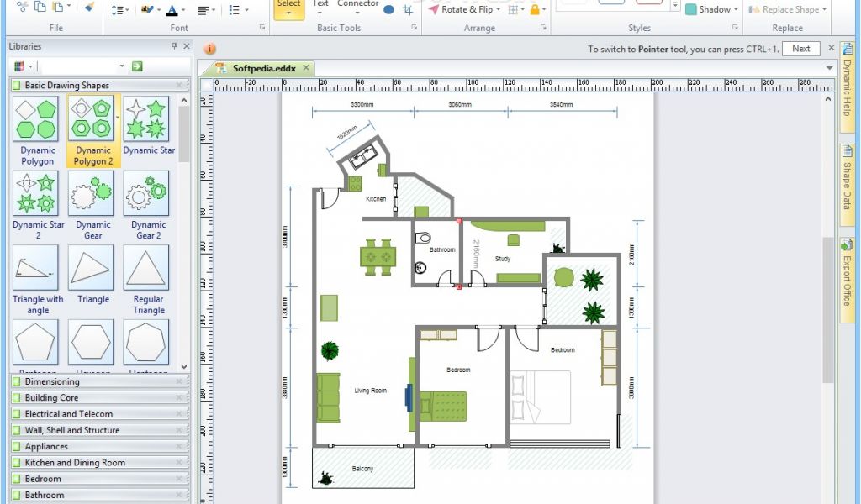Open the Shape Data side tab
Screen dimensions: 861x504
847,183
